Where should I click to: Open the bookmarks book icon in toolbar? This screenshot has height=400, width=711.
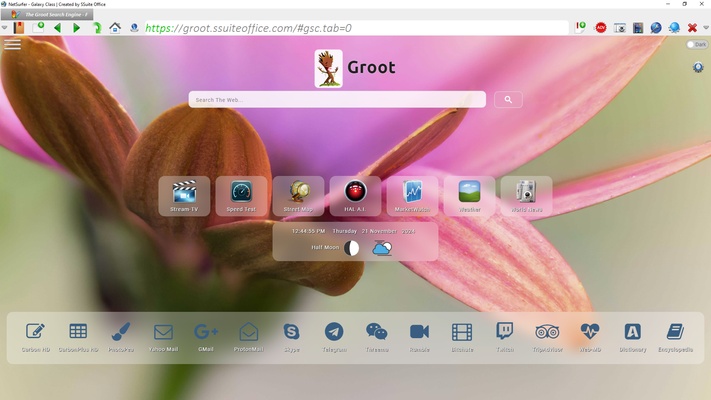(x=19, y=28)
